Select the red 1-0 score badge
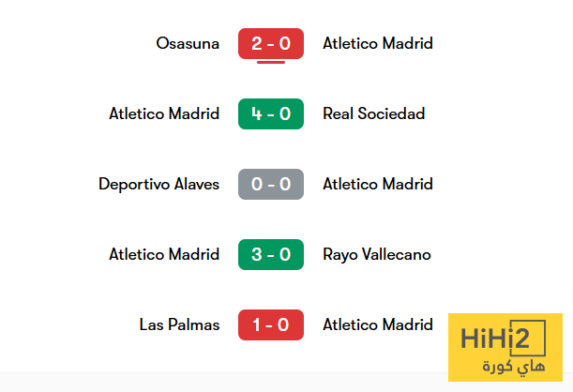Screen dimensions: 573x392 coord(271,324)
